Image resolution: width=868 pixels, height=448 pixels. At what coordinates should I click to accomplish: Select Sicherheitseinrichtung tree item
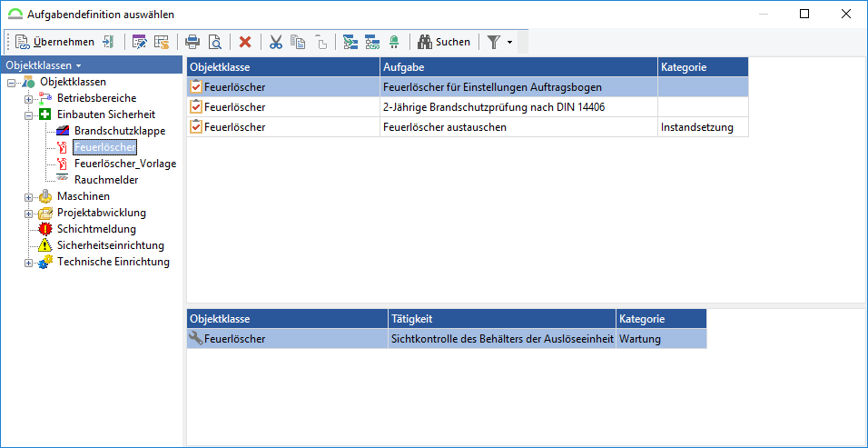click(x=111, y=245)
